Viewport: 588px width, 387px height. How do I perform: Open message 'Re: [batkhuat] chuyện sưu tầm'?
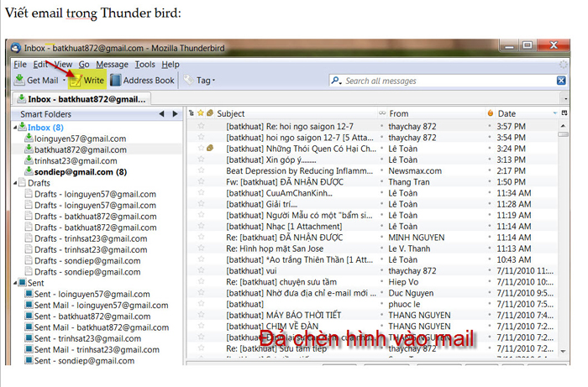coord(281,282)
